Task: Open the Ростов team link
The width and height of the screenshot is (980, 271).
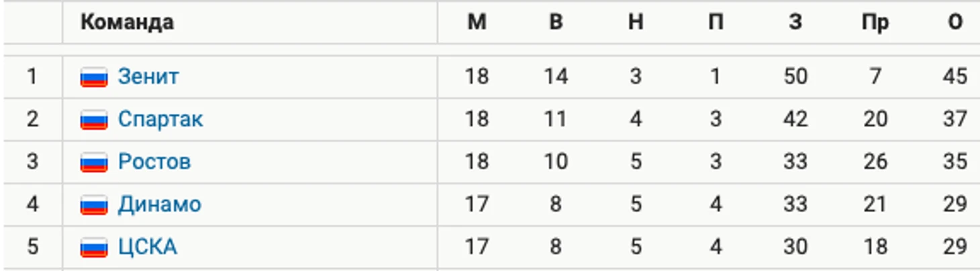Action: [x=154, y=162]
